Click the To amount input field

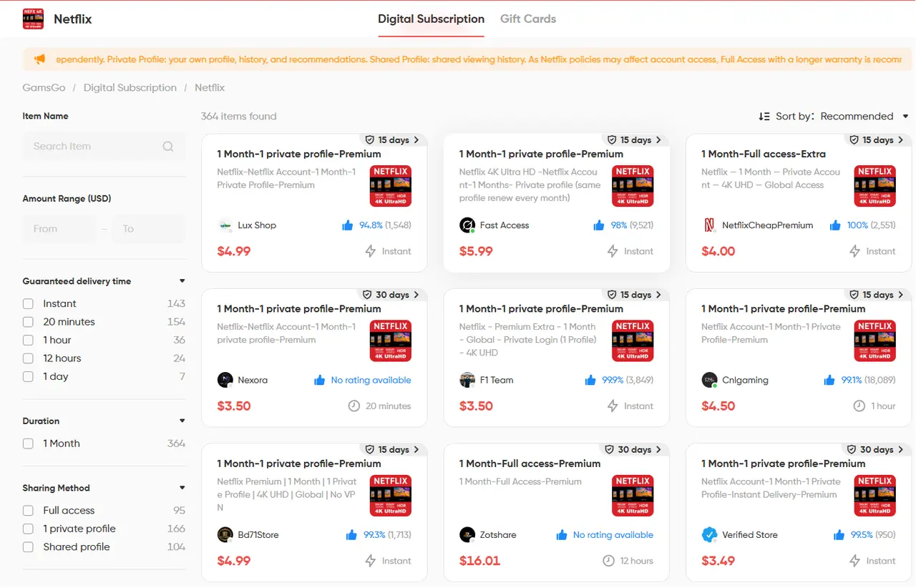pos(148,229)
